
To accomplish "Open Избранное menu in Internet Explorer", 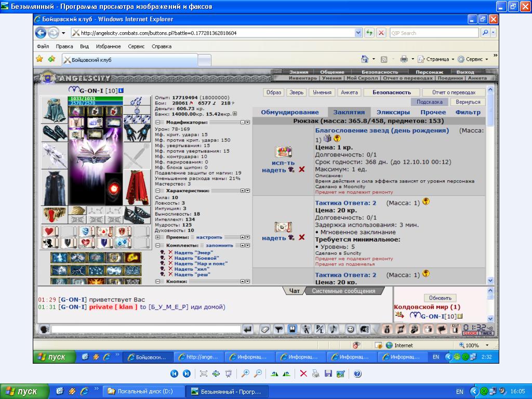I will pos(108,46).
